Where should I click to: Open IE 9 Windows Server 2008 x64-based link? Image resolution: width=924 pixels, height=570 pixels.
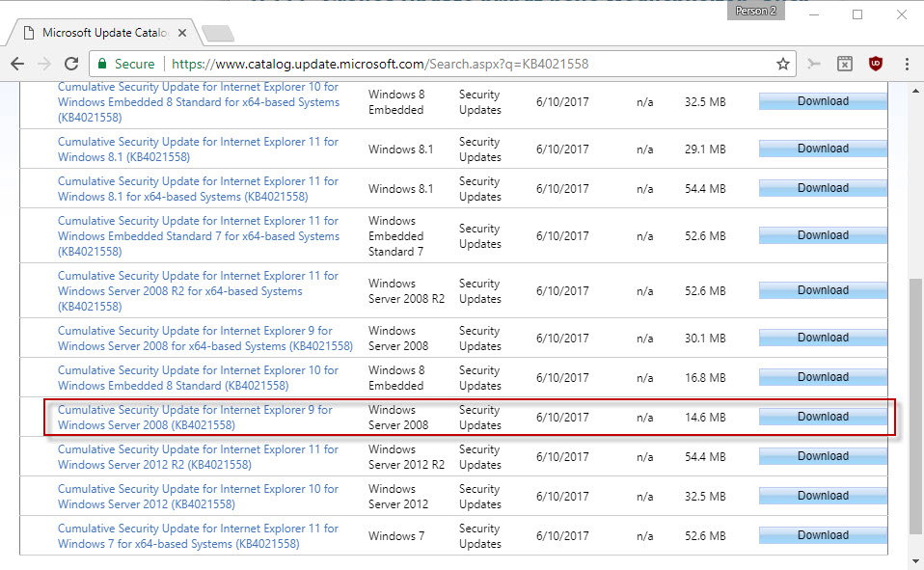205,339
